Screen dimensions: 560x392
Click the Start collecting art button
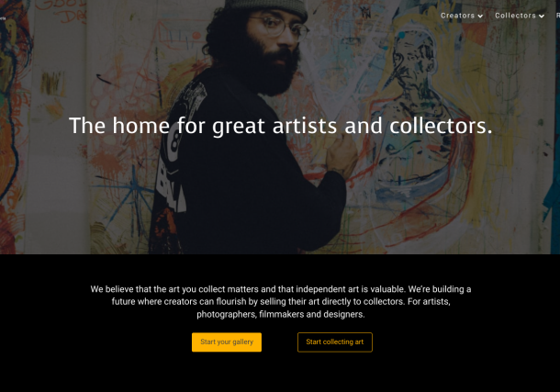335,342
